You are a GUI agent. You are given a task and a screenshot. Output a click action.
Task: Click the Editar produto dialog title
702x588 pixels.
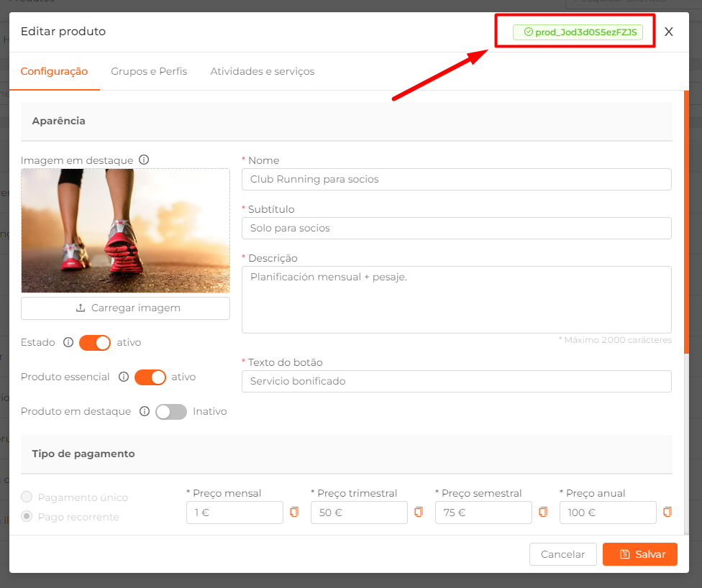click(x=63, y=32)
